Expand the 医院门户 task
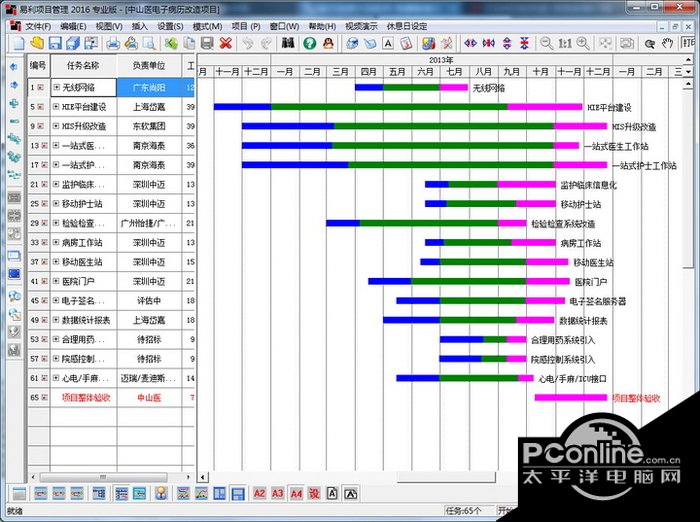 tap(56, 281)
